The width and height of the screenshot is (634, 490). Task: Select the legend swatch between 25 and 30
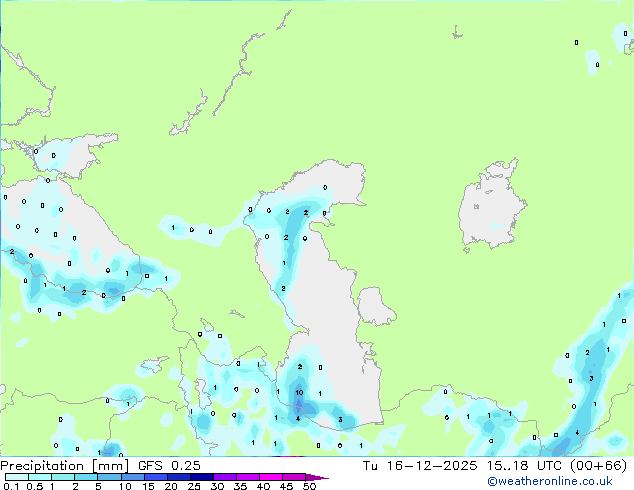click(x=202, y=477)
